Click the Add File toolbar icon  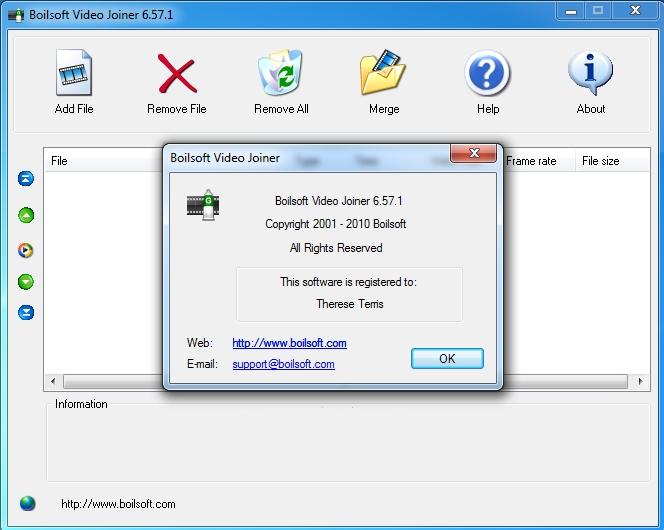pyautogui.click(x=74, y=72)
